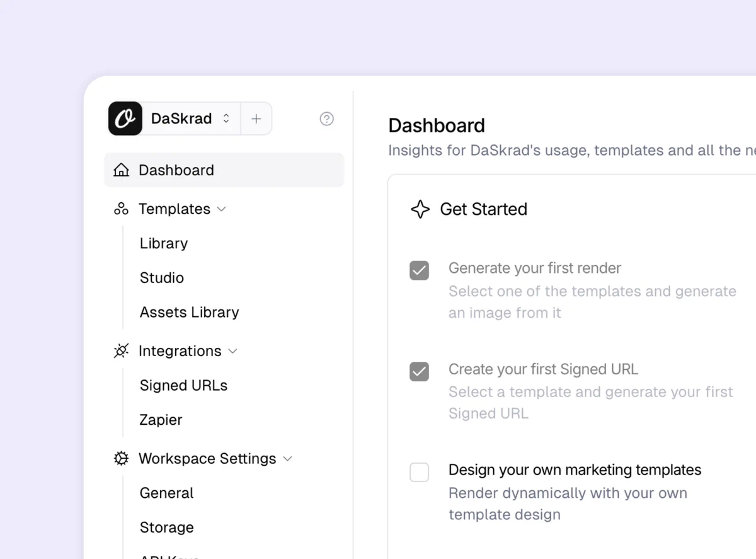
Task: Click 'Create your first Signed URL' title text
Action: click(x=544, y=369)
